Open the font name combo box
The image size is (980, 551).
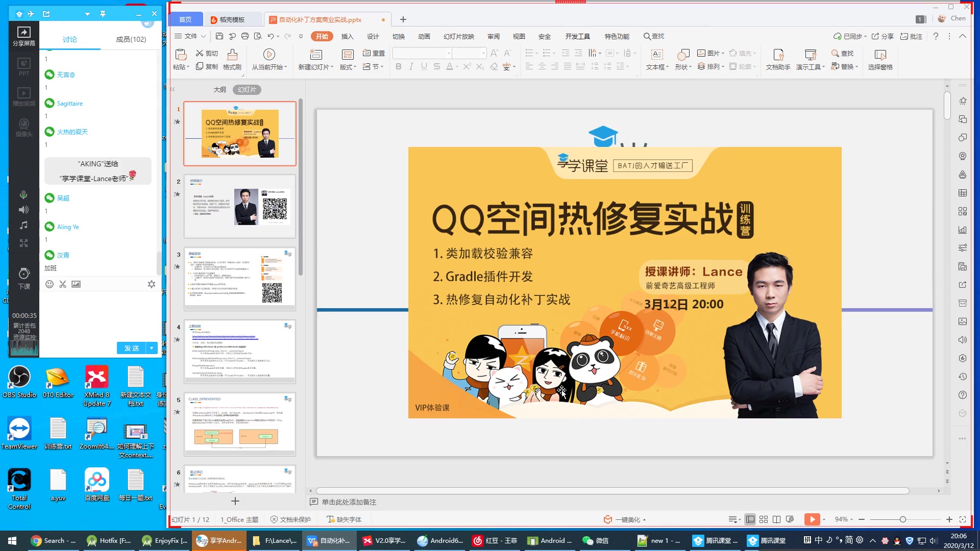pyautogui.click(x=422, y=53)
